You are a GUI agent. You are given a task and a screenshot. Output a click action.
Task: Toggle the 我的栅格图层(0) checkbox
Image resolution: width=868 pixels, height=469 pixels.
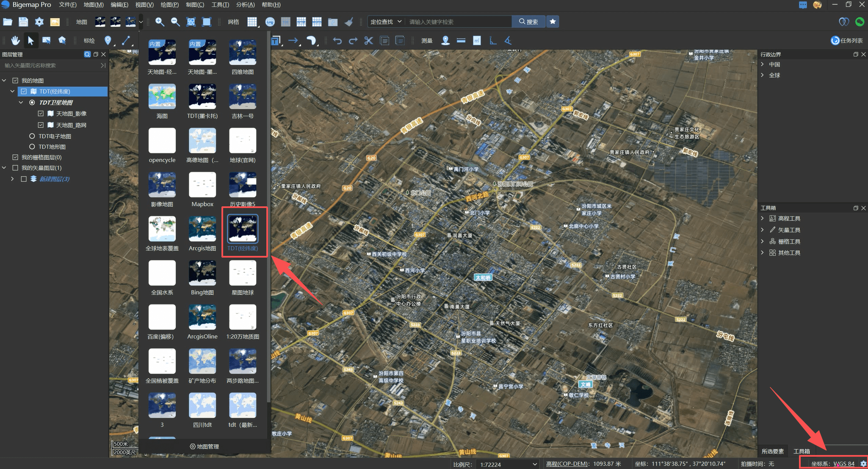coord(15,157)
